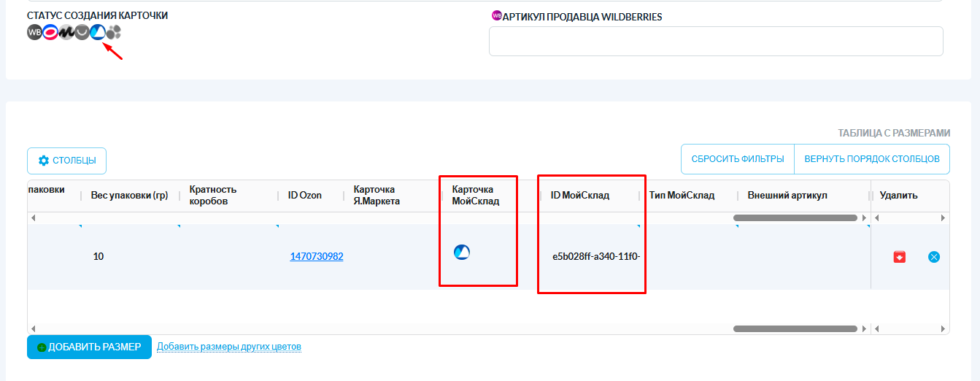Click the last gray dots status icon
This screenshot has height=381, width=980.
coord(113,32)
